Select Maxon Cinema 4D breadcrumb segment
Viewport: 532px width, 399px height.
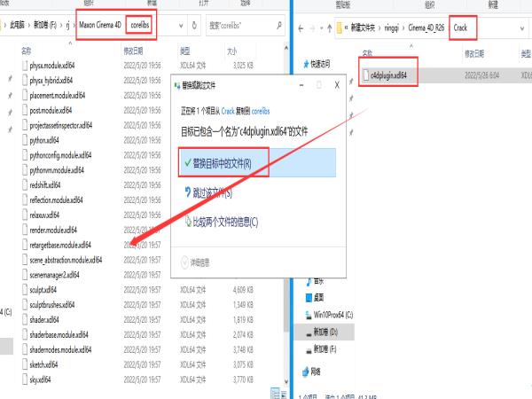pos(100,25)
